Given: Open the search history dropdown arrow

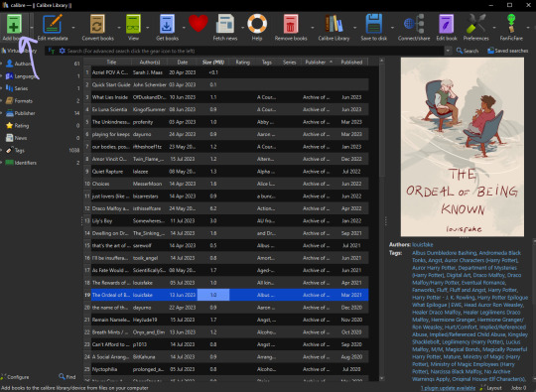Looking at the screenshot, I should coord(448,51).
